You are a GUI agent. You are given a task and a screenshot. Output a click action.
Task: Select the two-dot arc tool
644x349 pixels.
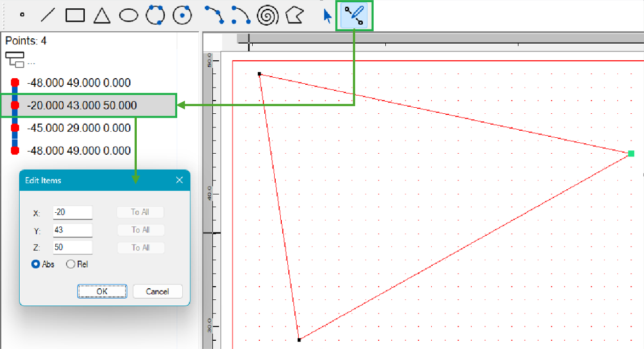(x=241, y=15)
